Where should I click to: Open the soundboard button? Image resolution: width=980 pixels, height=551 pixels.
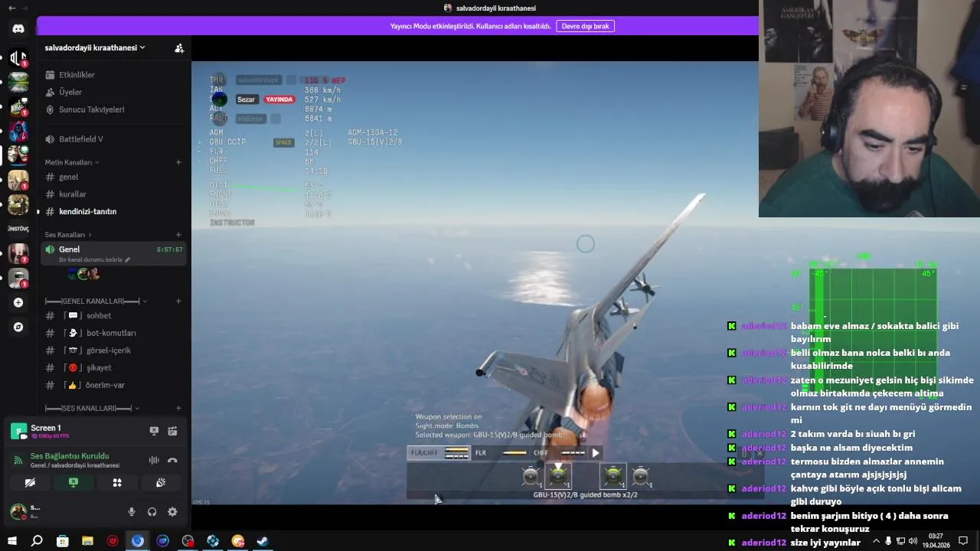[161, 483]
